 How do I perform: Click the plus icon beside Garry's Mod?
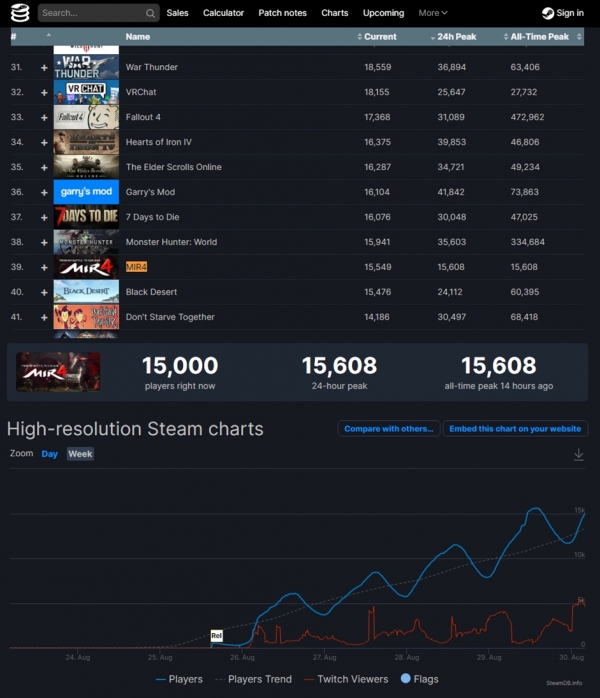(44, 192)
